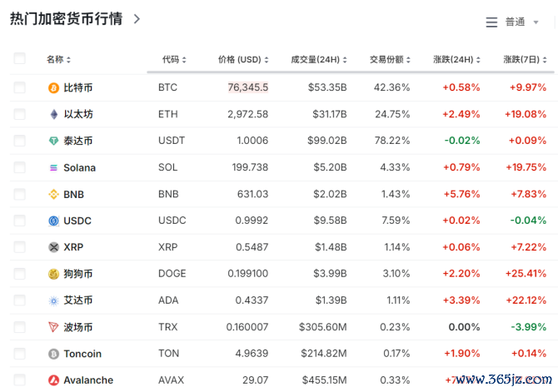Open the Avalanche name link
This screenshot has width=558, height=392.
pos(88,380)
